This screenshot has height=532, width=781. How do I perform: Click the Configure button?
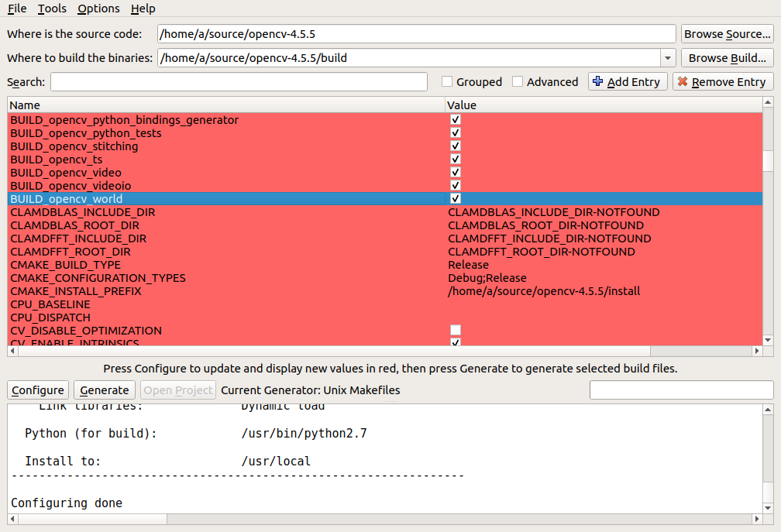click(38, 390)
